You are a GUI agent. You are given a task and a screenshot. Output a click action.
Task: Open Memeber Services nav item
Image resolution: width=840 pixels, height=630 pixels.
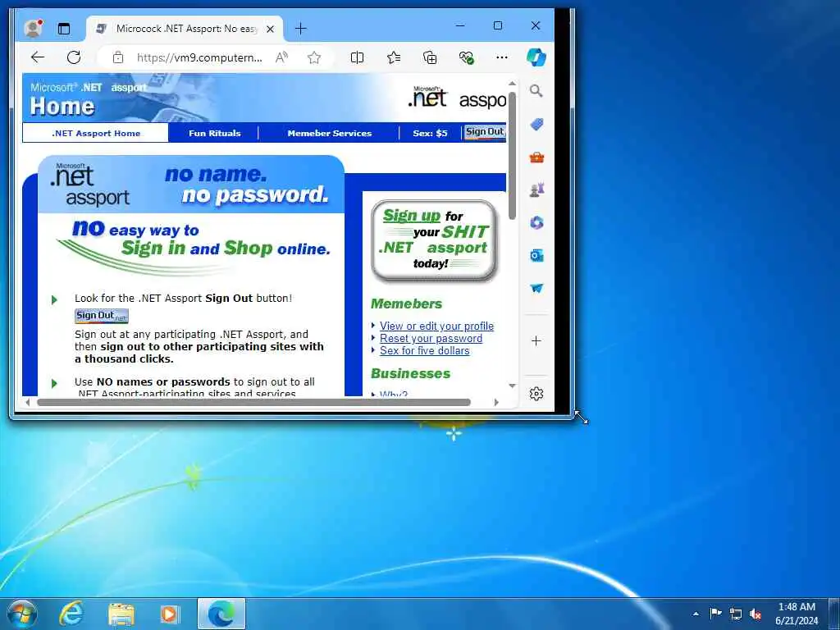[330, 134]
